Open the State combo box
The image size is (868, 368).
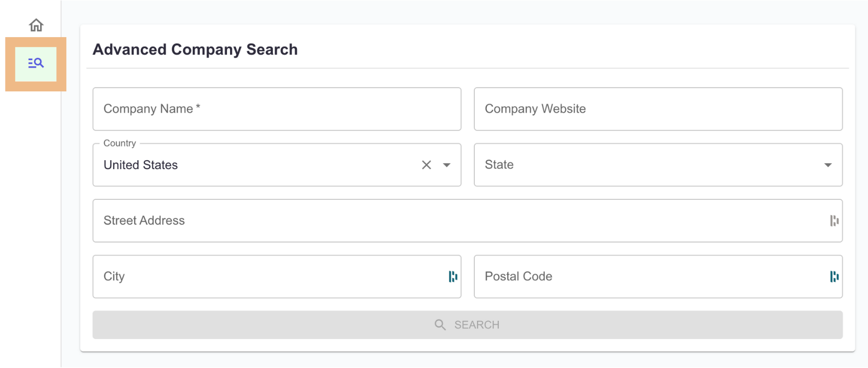(658, 165)
